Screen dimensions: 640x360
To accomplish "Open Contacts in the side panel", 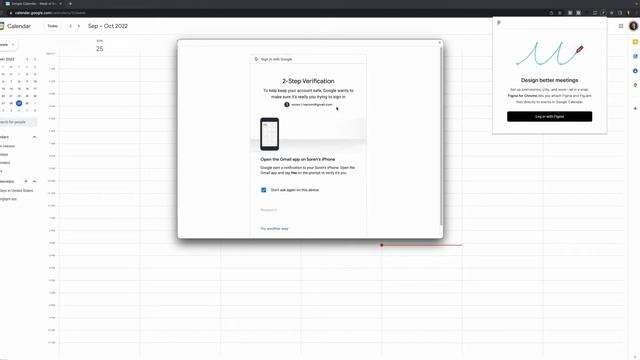I will [x=635, y=71].
